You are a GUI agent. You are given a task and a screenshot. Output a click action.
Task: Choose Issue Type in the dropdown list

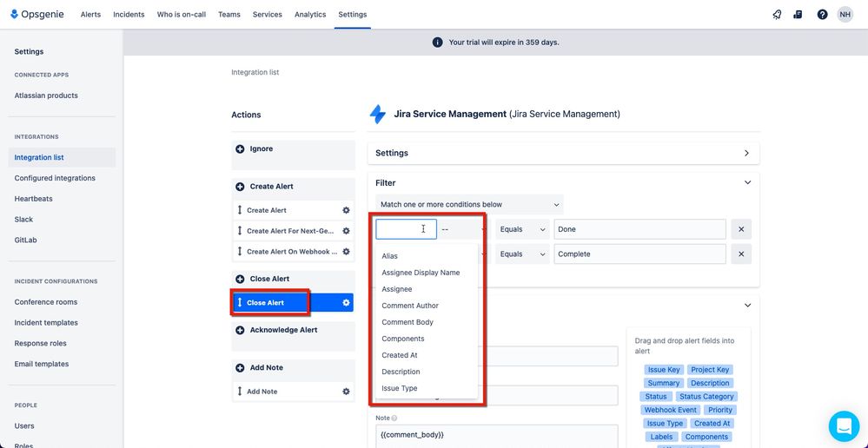pos(400,388)
